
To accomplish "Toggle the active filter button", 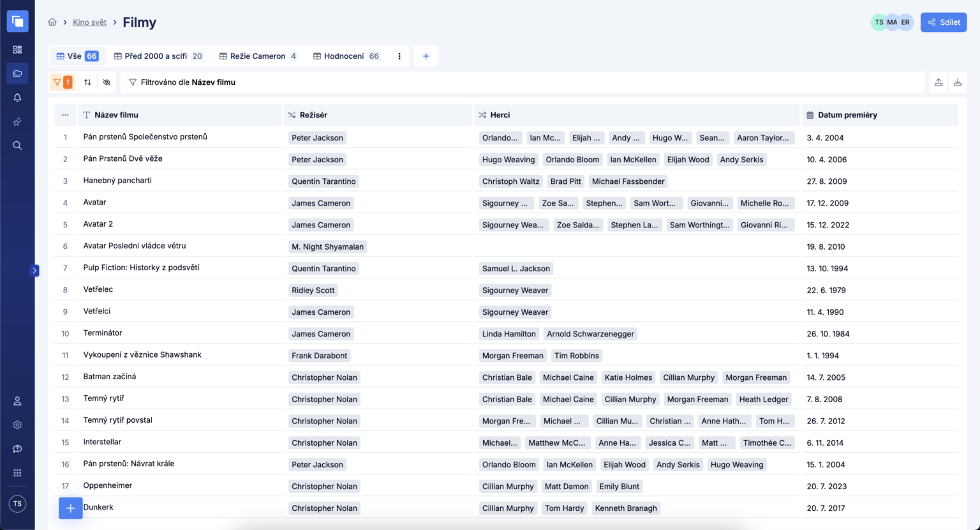I will tap(62, 82).
